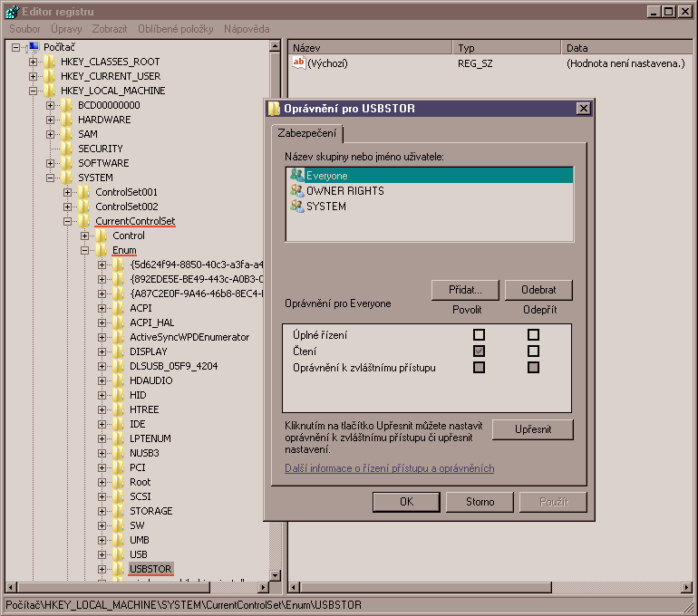
Task: Open the Další informace o řízení přístupu link
Action: (389, 468)
